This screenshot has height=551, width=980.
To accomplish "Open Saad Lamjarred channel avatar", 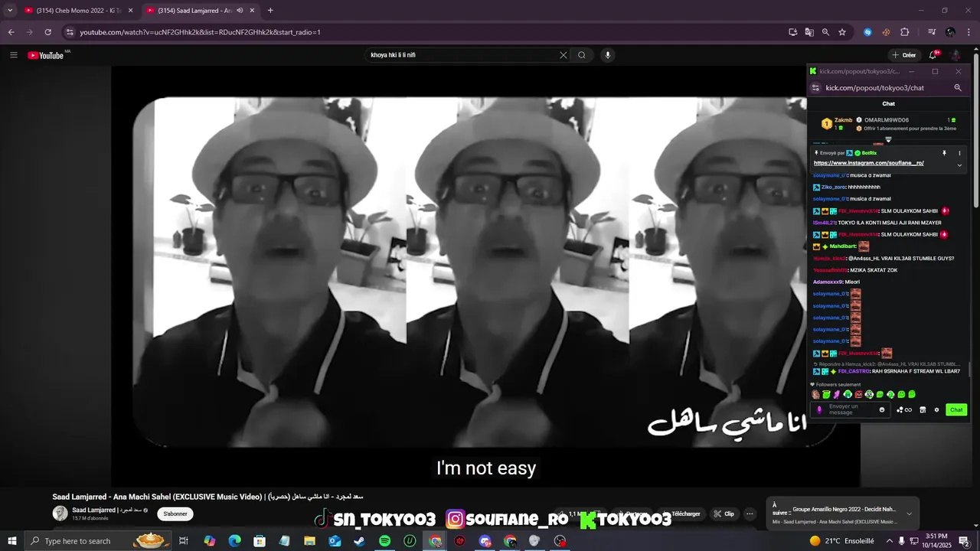I will click(60, 514).
